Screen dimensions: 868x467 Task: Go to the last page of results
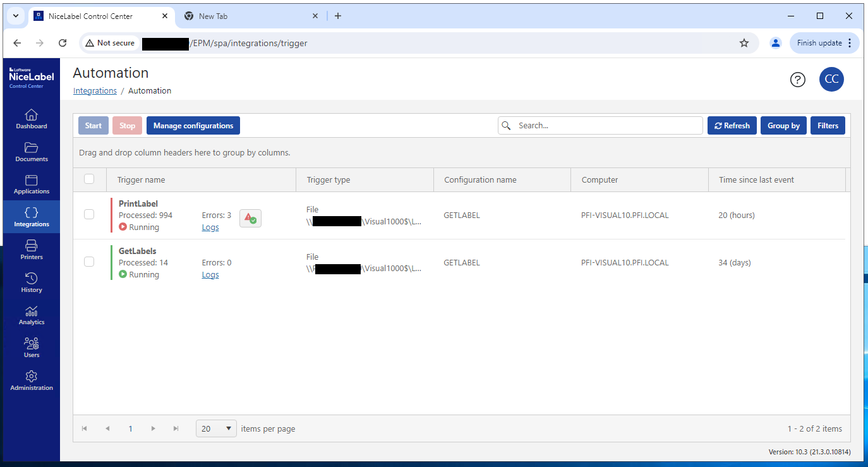click(176, 428)
